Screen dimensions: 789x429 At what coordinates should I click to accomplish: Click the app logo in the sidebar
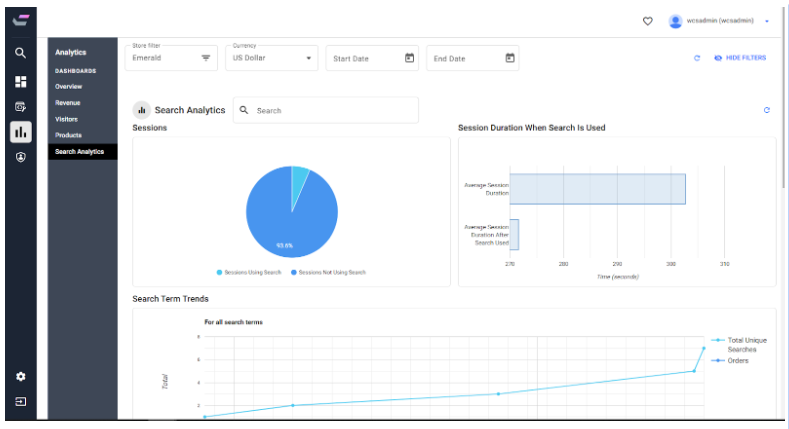(x=21, y=21)
